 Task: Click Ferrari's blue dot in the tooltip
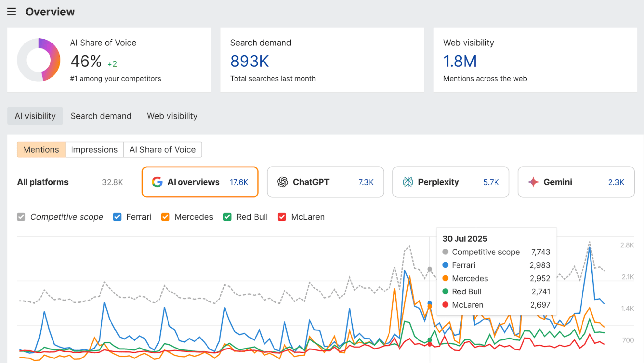tap(445, 265)
